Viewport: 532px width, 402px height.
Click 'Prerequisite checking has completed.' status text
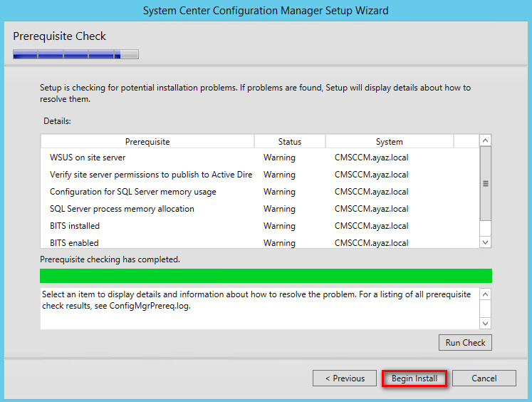pyautogui.click(x=110, y=259)
